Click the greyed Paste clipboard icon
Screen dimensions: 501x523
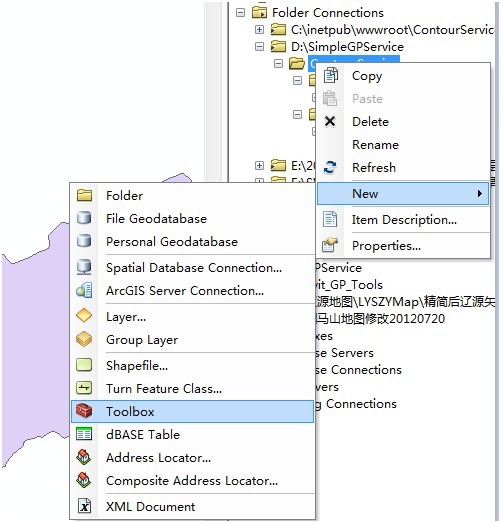330,98
